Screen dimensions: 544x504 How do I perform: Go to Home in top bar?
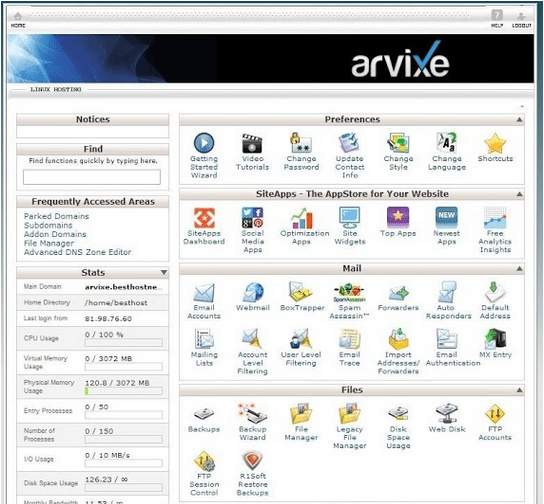[18, 19]
